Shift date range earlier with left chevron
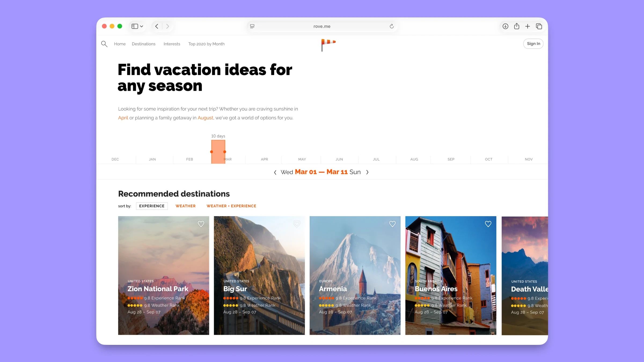 275,172
